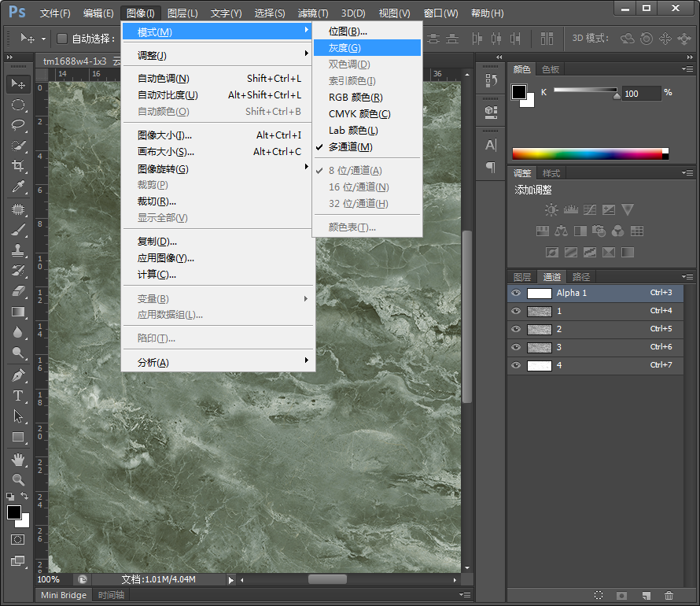Viewport: 700px width, 606px height.
Task: Select the Dodge tool
Action: click(18, 353)
